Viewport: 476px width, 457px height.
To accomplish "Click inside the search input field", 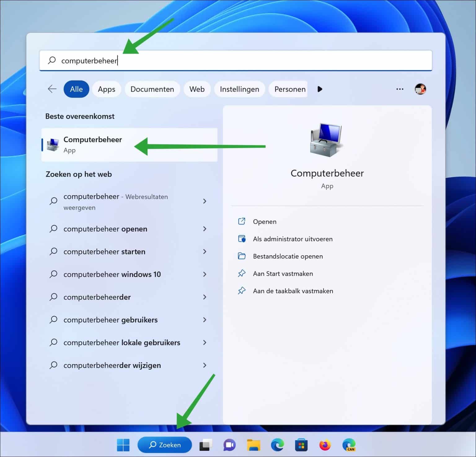I will [x=186, y=61].
